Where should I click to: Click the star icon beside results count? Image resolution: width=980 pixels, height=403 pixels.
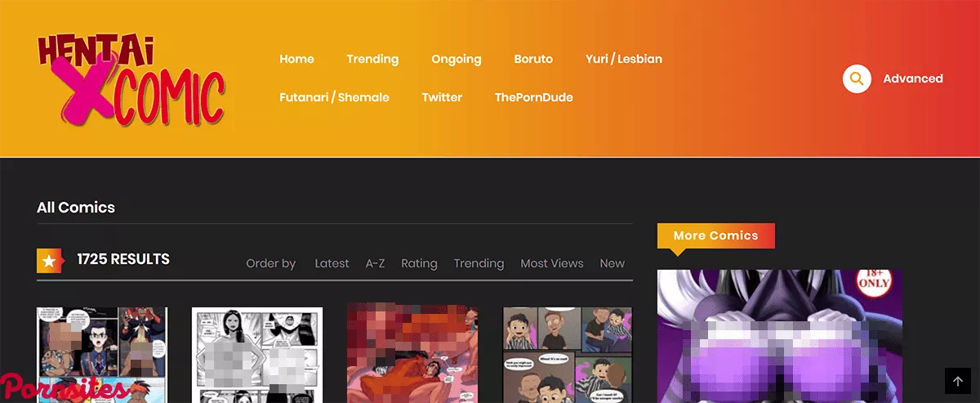point(49,261)
